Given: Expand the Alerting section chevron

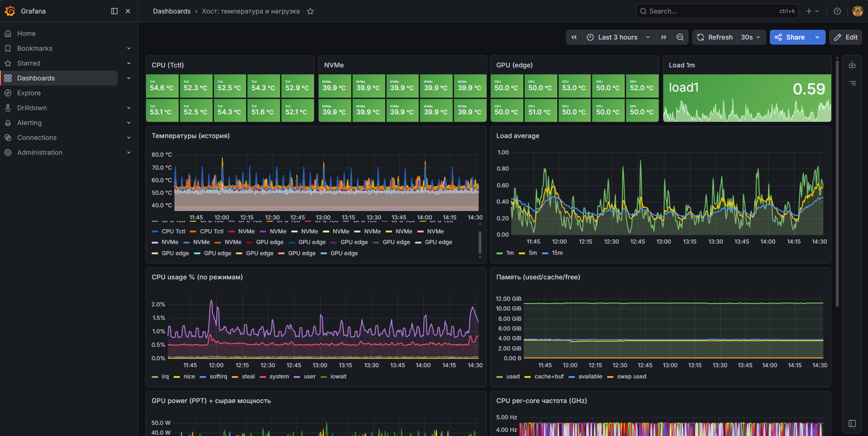Looking at the screenshot, I should click(129, 123).
